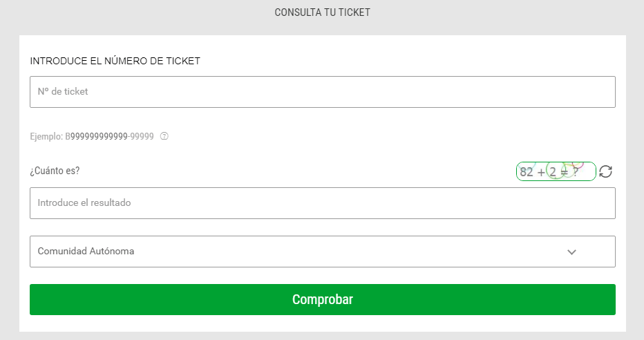Click the example ticket format text
644x340 pixels.
pyautogui.click(x=92, y=136)
